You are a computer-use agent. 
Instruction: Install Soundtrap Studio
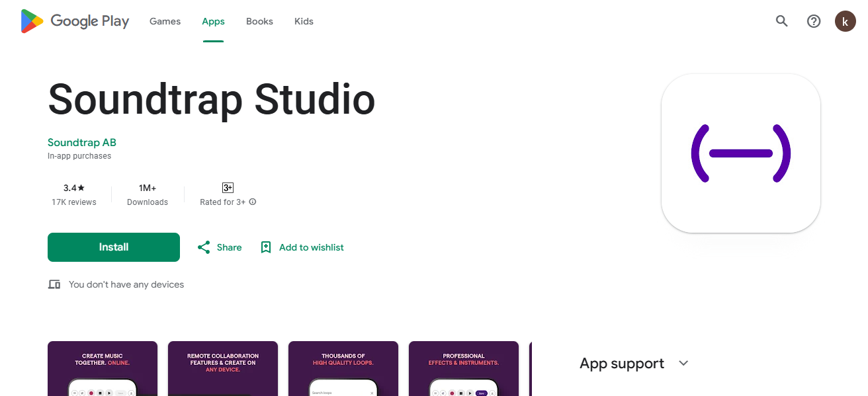(x=114, y=247)
